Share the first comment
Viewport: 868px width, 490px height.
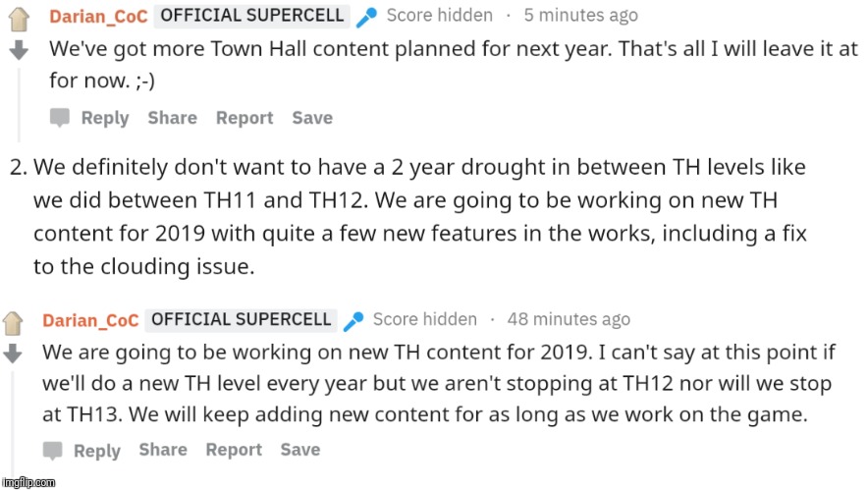[172, 118]
